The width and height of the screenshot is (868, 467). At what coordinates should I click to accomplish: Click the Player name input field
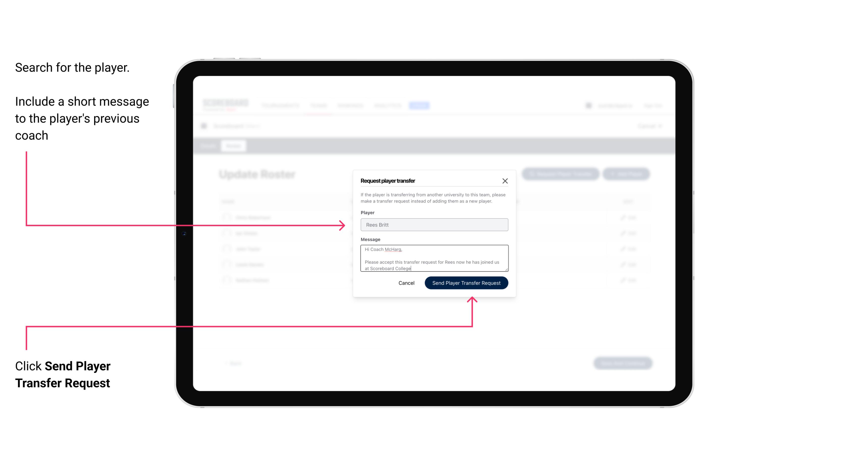pos(434,225)
